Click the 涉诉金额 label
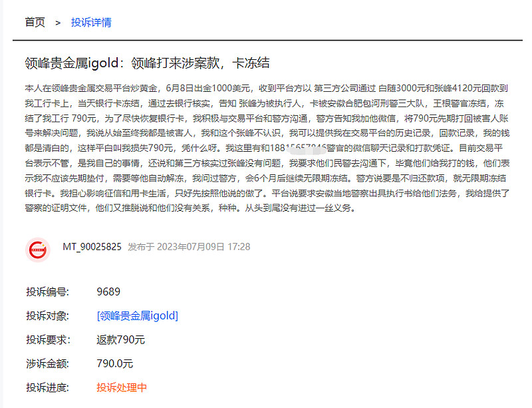 (47, 363)
